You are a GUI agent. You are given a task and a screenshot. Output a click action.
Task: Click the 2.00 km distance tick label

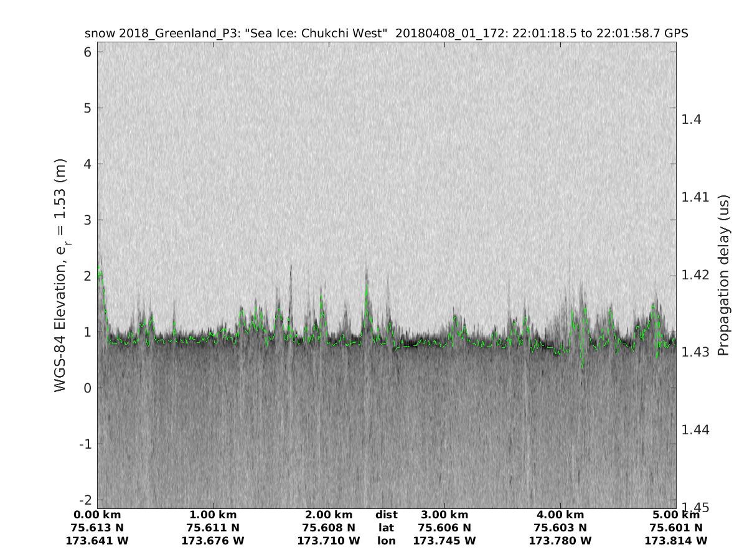(x=329, y=515)
